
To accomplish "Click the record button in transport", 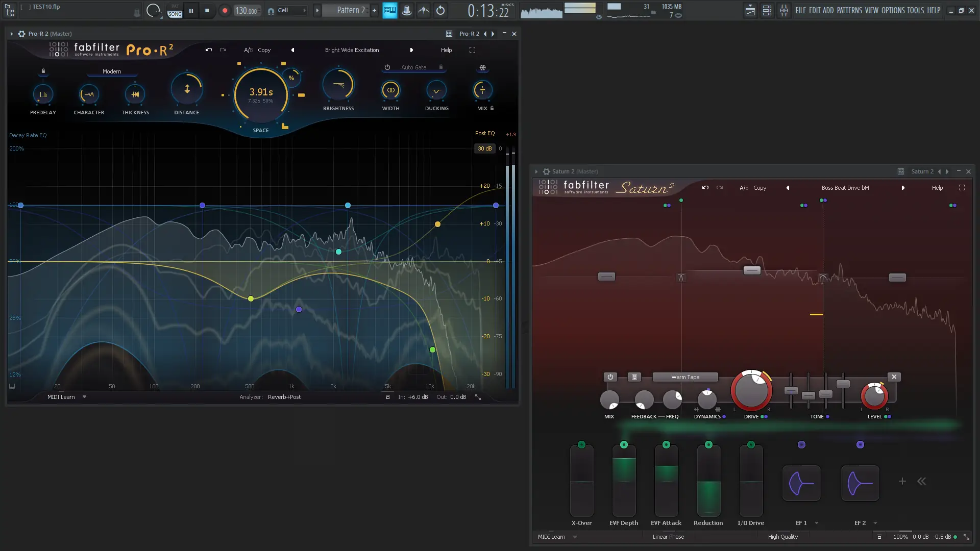I will (225, 10).
